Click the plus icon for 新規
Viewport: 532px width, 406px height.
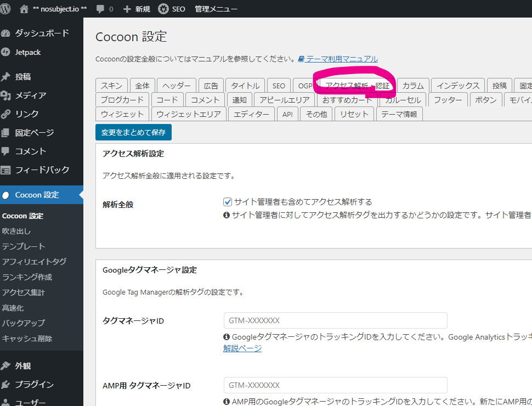(x=127, y=9)
